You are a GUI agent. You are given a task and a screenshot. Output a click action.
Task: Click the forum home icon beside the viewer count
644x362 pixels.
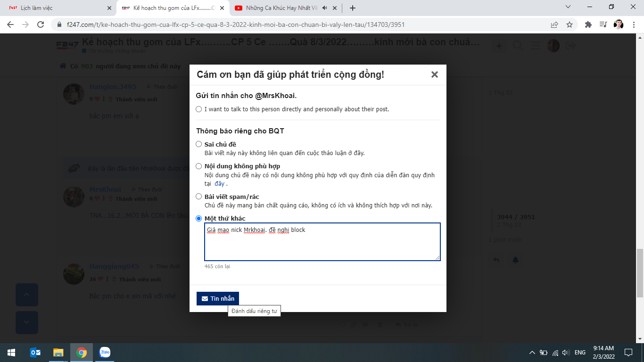pos(63,66)
